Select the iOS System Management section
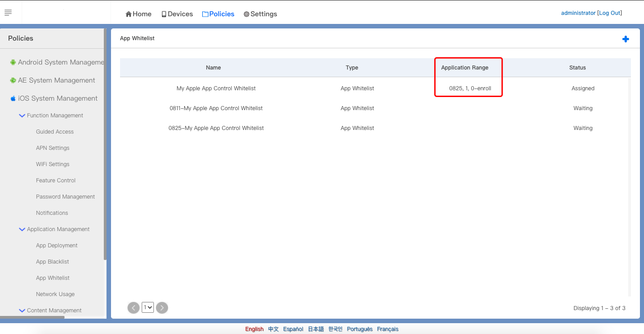This screenshot has height=334, width=644. tap(57, 98)
